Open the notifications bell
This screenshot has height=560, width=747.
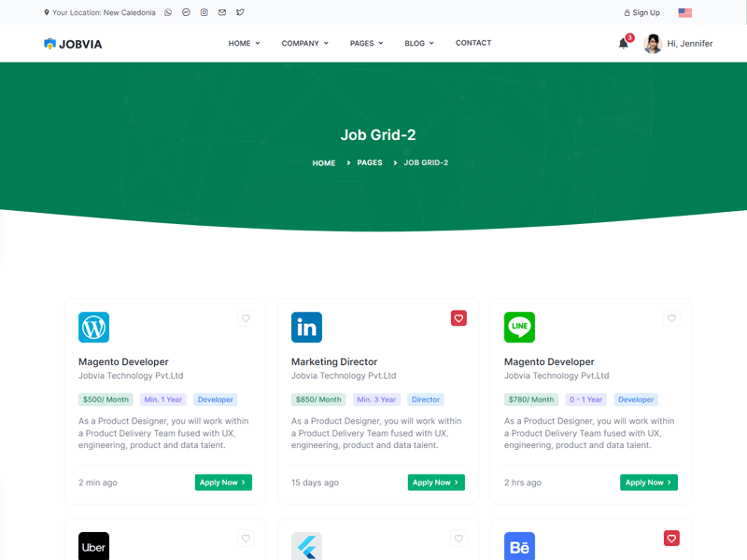(x=624, y=43)
